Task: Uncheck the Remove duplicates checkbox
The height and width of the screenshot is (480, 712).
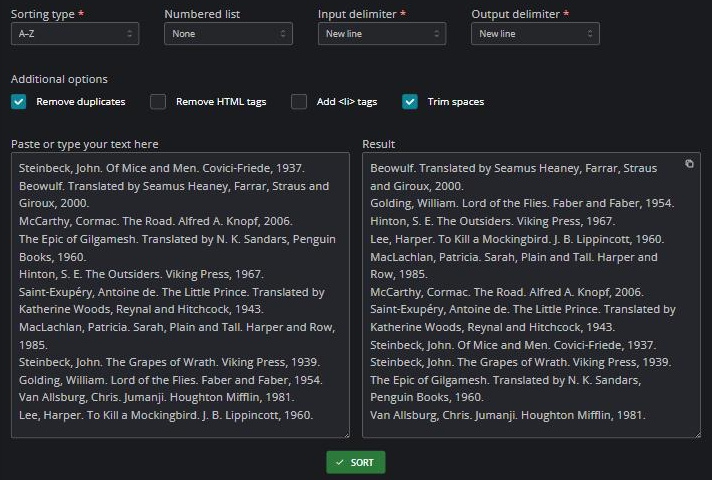Action: (x=19, y=102)
